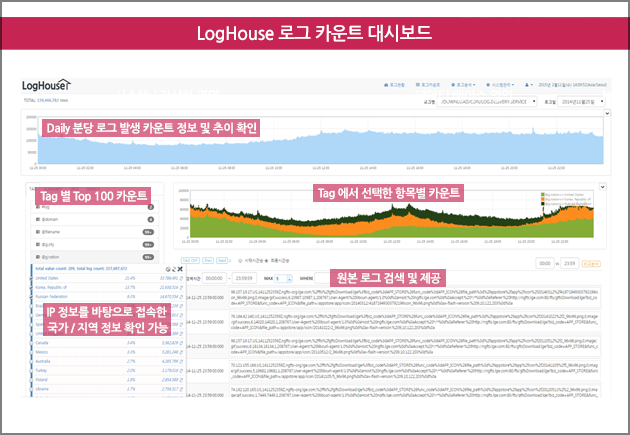
Task: Click the LogHouse logo
Action: (46, 85)
